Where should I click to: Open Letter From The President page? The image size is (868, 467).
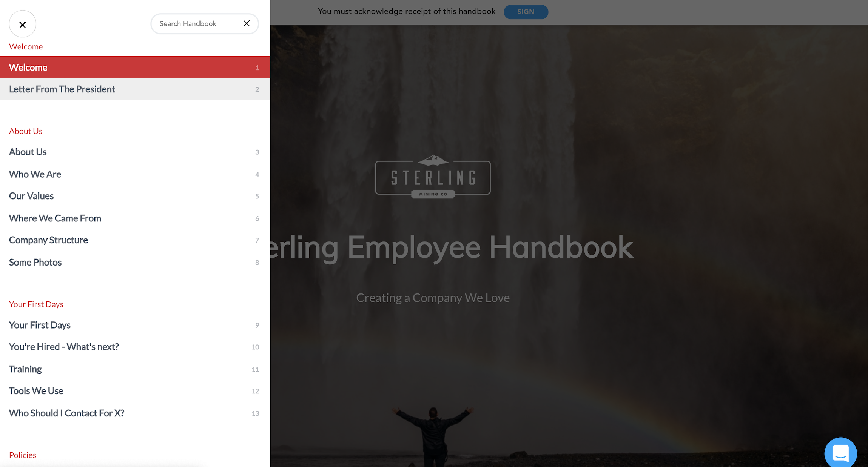click(62, 89)
